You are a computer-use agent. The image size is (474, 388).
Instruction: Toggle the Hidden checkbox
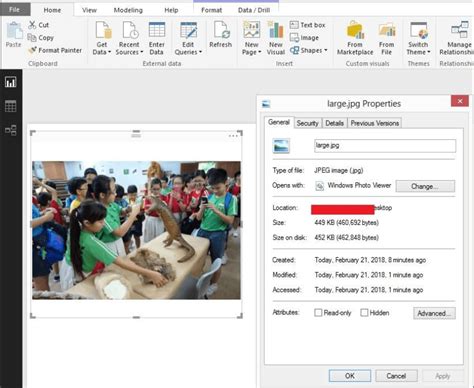364,313
